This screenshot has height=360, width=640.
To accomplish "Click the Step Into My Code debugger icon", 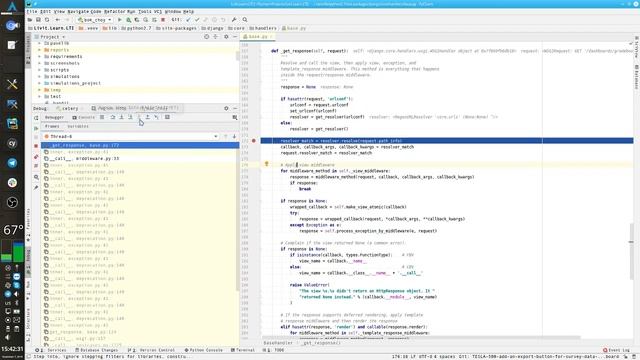I will [x=130, y=117].
